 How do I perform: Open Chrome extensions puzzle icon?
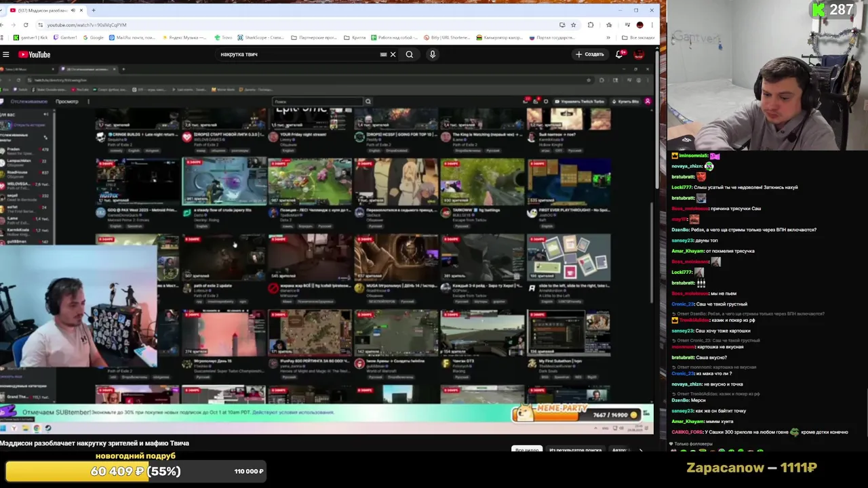pyautogui.click(x=590, y=25)
